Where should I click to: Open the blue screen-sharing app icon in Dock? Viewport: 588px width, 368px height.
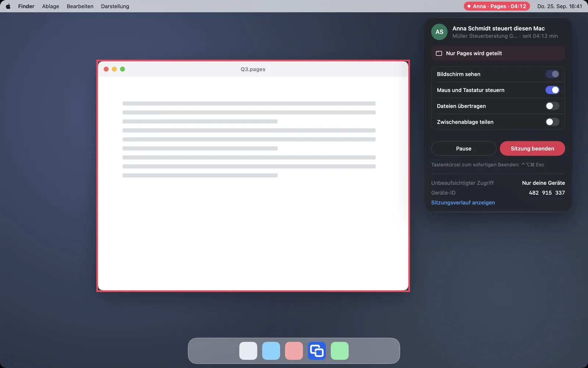click(317, 351)
